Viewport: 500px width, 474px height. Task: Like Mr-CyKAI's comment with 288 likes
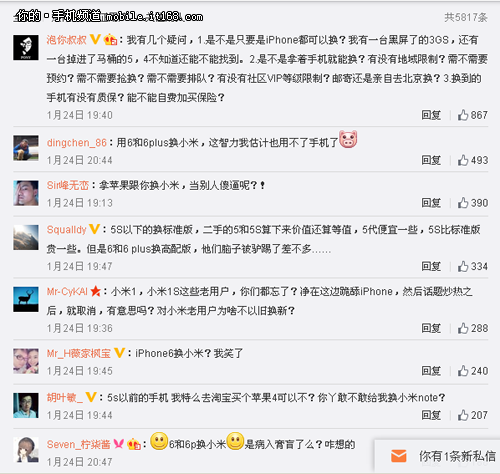click(463, 328)
